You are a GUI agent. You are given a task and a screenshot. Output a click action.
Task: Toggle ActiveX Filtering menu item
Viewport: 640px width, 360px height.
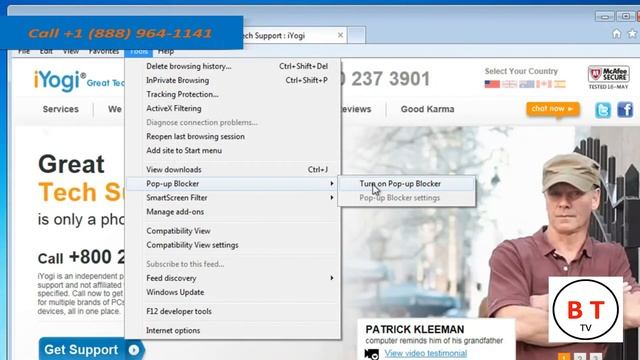[x=233, y=109]
